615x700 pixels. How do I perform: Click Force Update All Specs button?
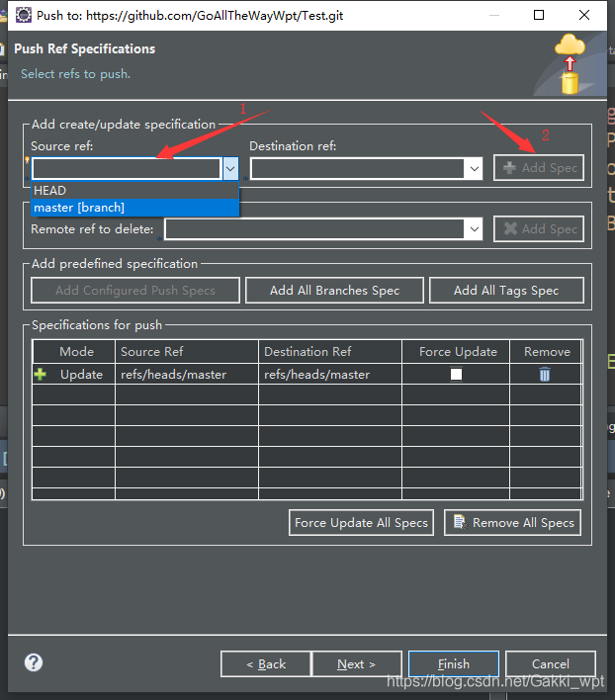pyautogui.click(x=361, y=523)
